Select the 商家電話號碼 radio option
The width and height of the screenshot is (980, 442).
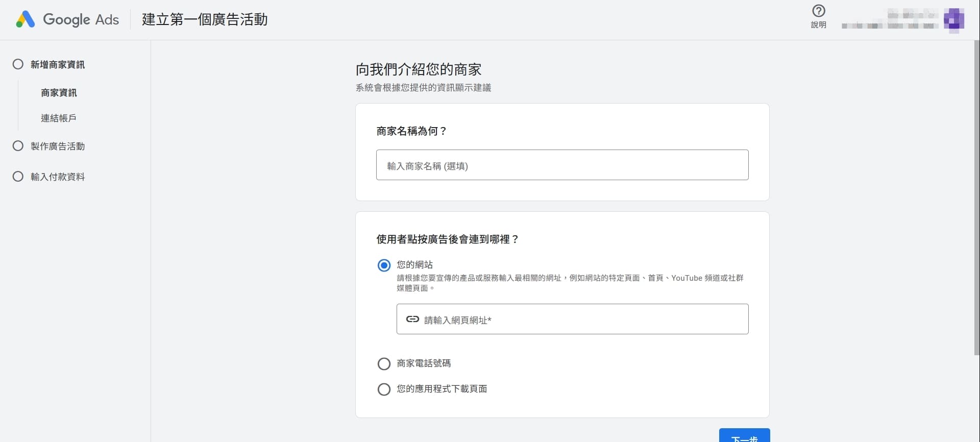click(x=384, y=364)
